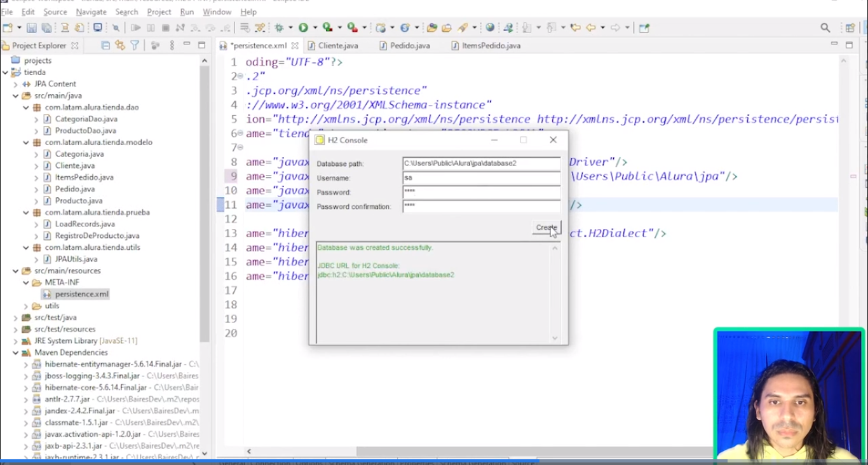868x465 pixels.
Task: Click the Run External Tools icon
Action: click(352, 28)
